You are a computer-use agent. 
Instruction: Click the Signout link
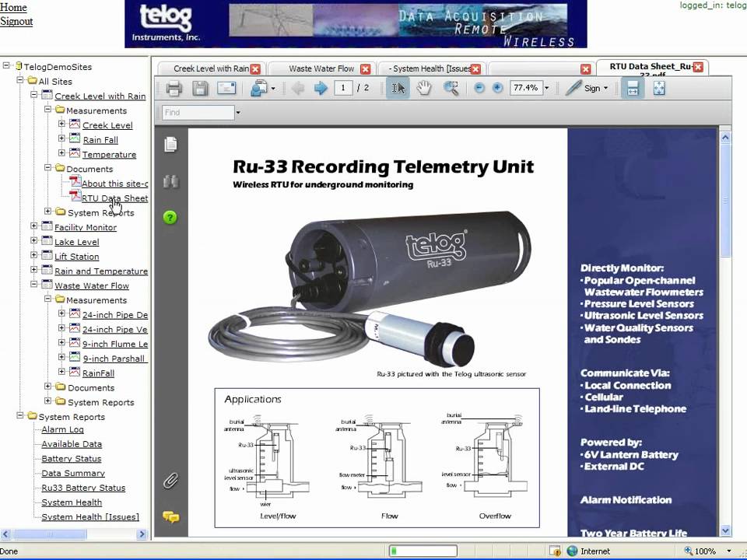point(16,22)
